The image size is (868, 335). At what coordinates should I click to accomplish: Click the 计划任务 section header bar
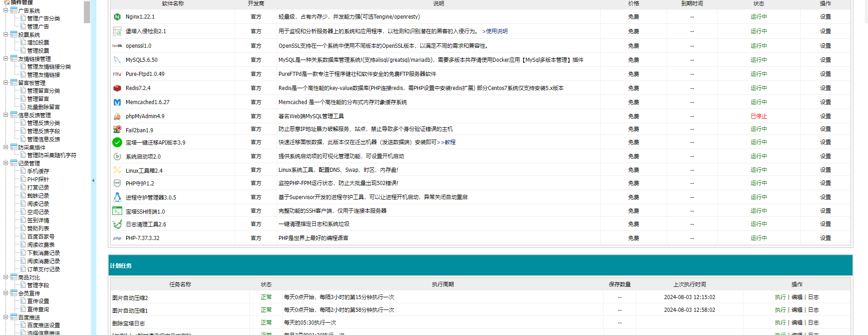point(480,265)
